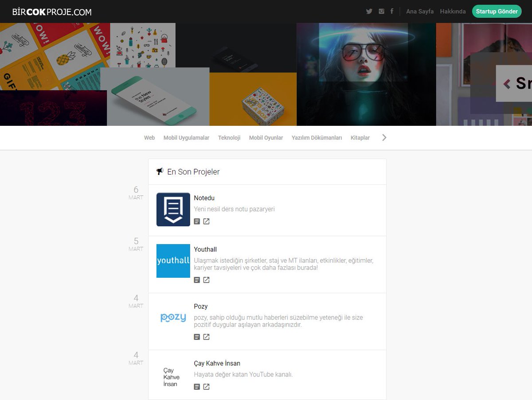Open the Pozy project title

[201, 307]
